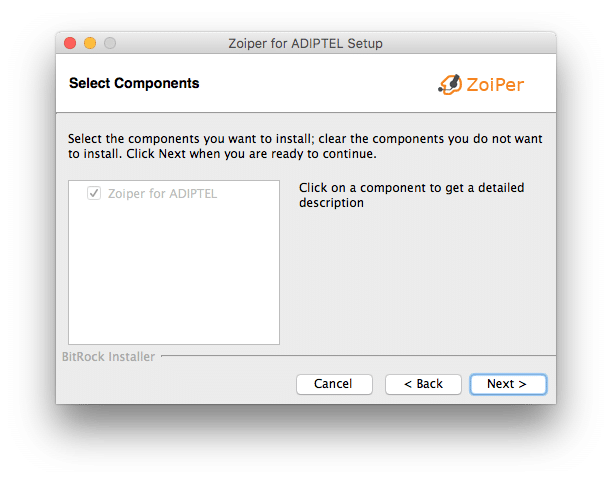Click Next to continue the setup
Image resolution: width=612 pixels, height=484 pixels.
pyautogui.click(x=508, y=384)
